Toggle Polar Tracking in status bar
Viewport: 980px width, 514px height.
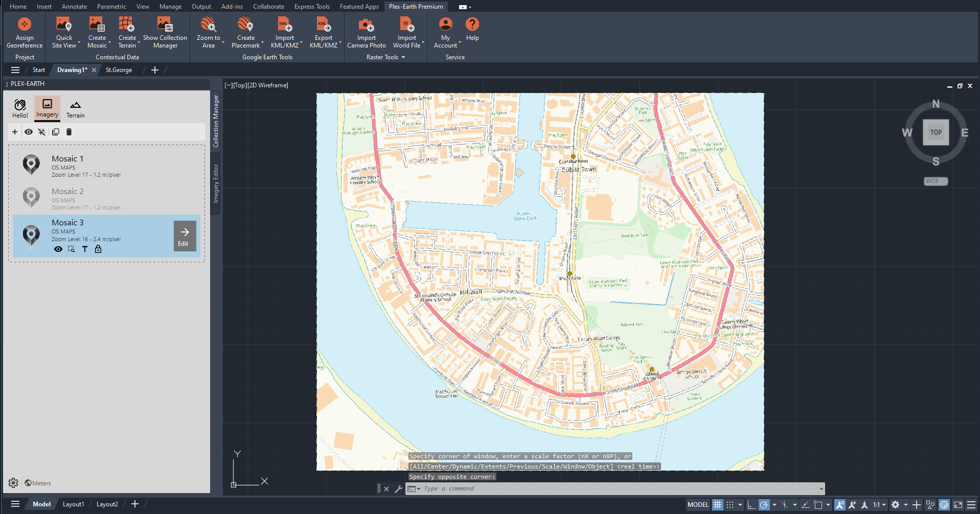tap(764, 505)
